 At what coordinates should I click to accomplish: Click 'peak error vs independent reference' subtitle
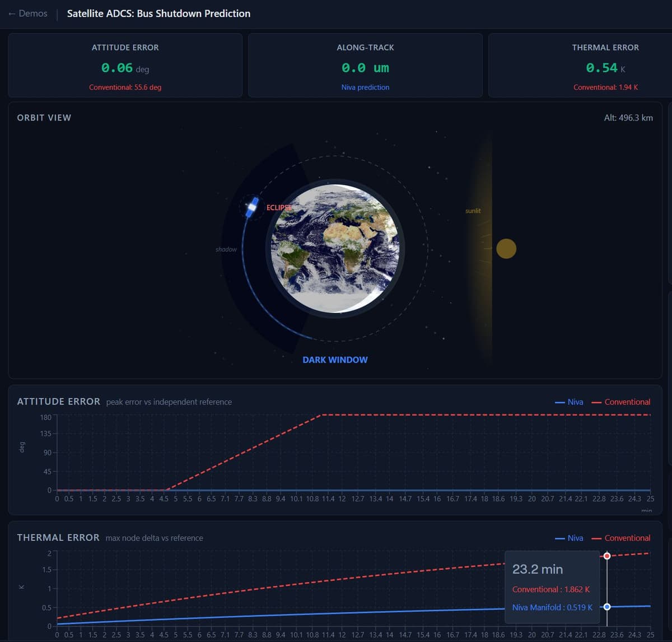click(x=169, y=402)
